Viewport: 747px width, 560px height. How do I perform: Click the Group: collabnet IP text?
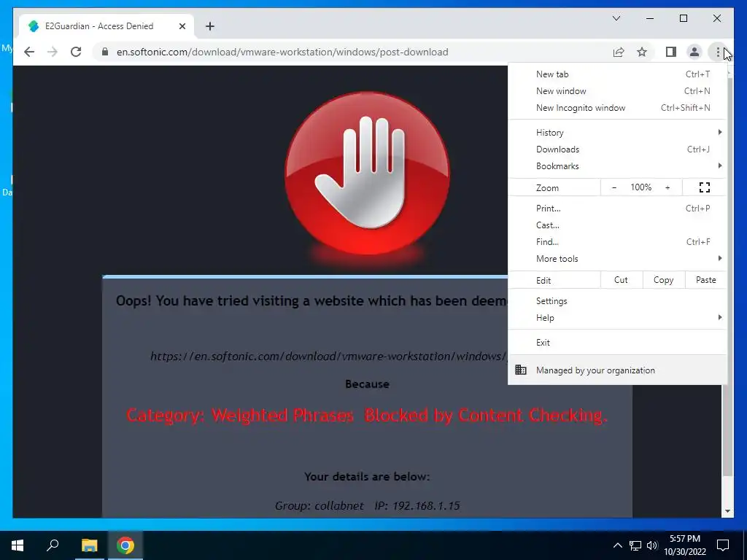point(367,506)
